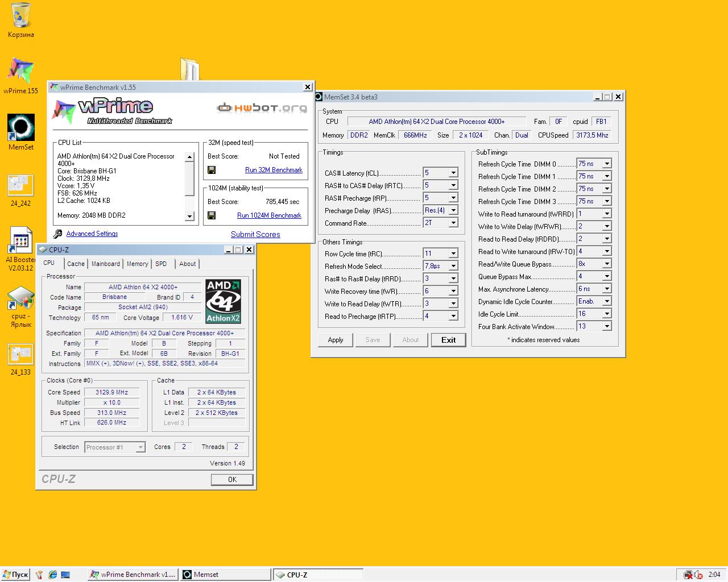Open the Queue Bypass Max dropdown
Viewport: 728px width, 582px height.
pos(607,276)
